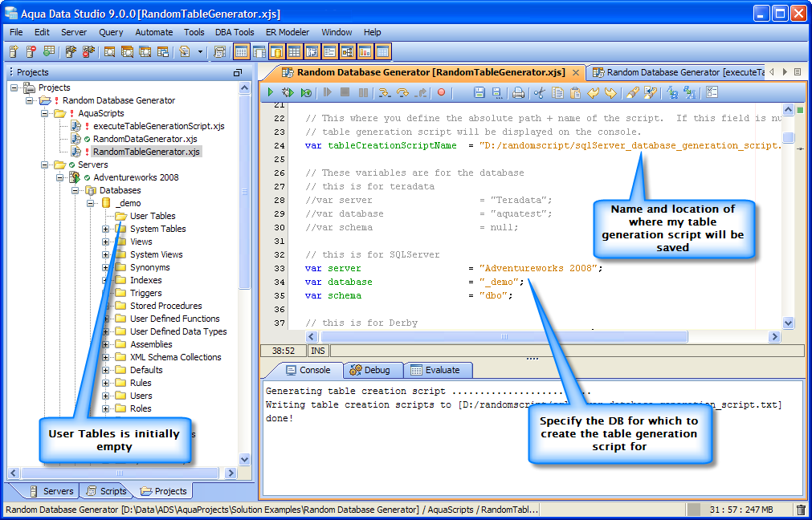Paste with the clipboard icon
This screenshot has width=812, height=520.
coord(575,92)
